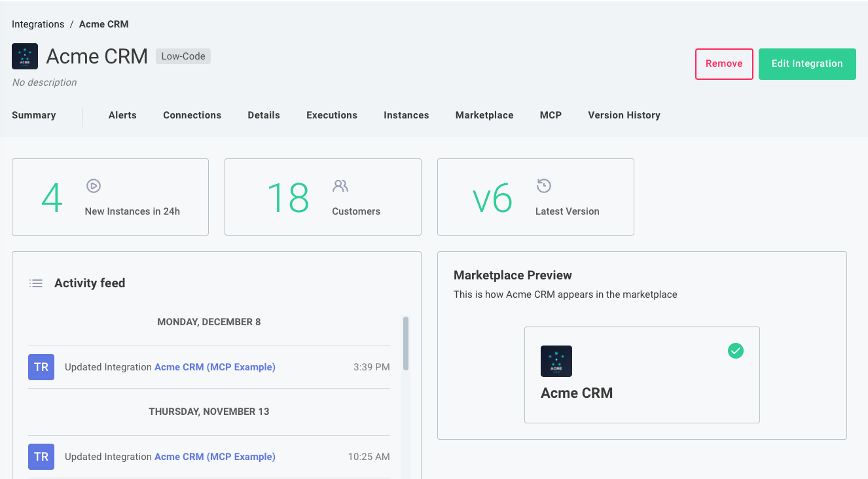Click the play icon on New Instances card
Viewport: 868px width, 479px height.
click(x=93, y=186)
